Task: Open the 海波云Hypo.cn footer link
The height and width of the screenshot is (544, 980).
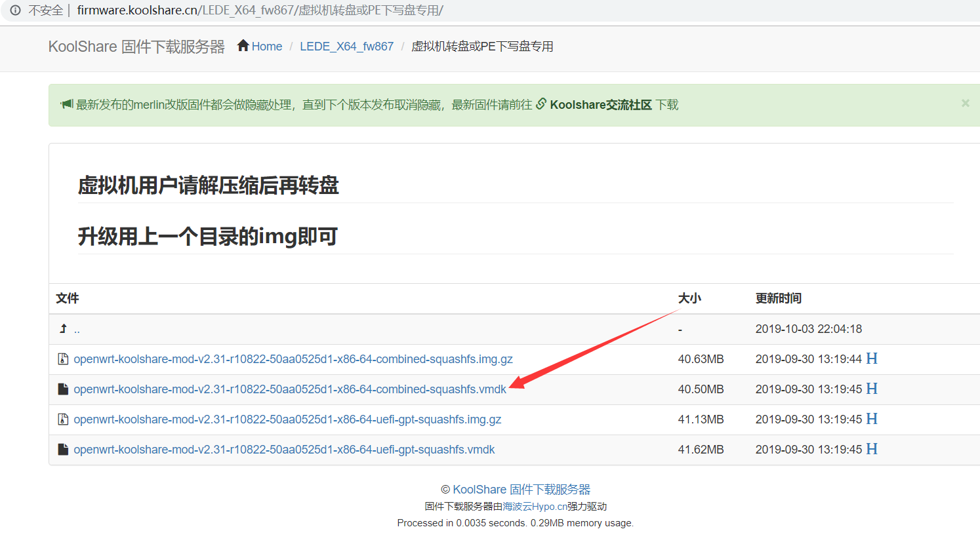Action: pyautogui.click(x=535, y=507)
